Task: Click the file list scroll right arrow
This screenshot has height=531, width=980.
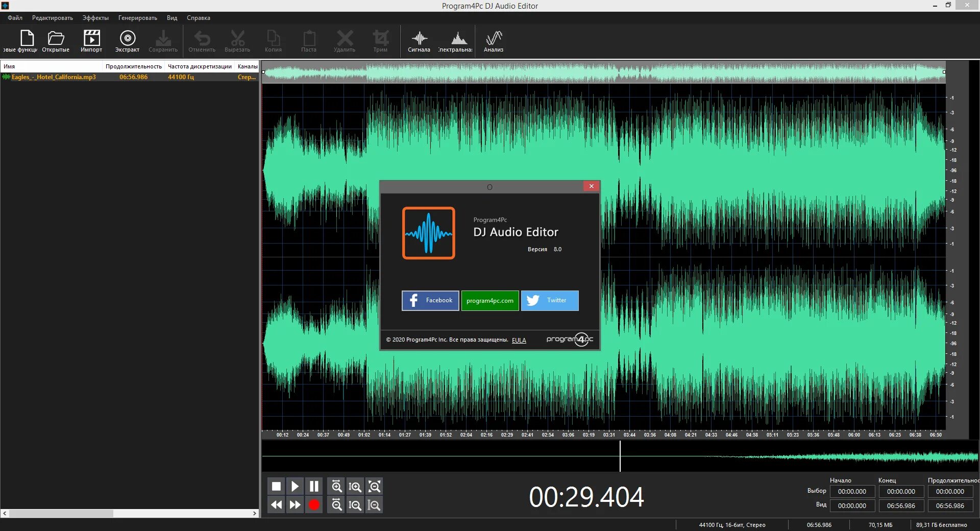Action: (x=255, y=514)
